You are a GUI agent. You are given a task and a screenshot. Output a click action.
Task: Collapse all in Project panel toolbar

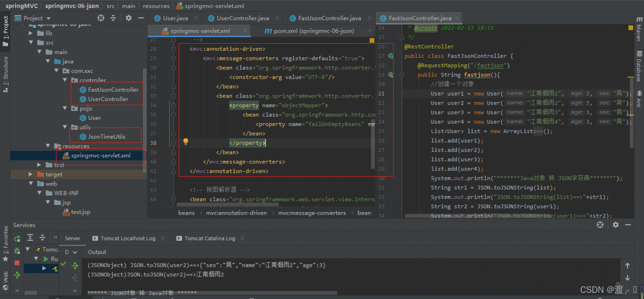point(114,18)
